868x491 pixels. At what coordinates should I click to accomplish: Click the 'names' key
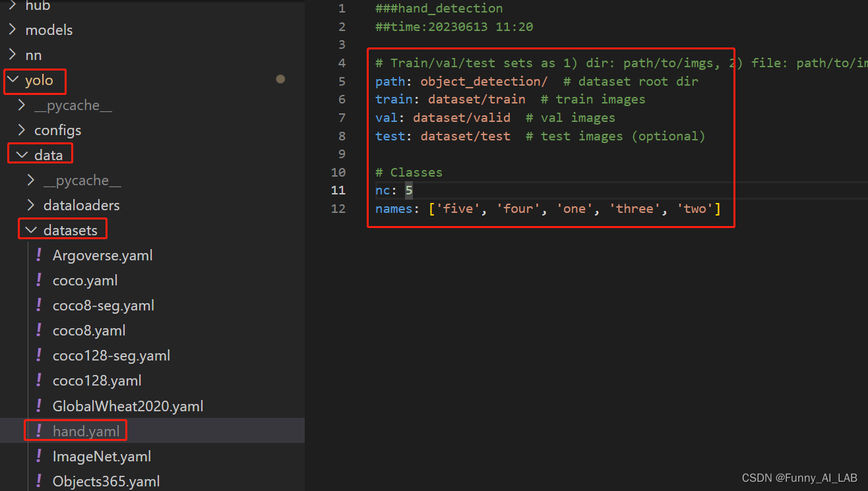tap(394, 209)
